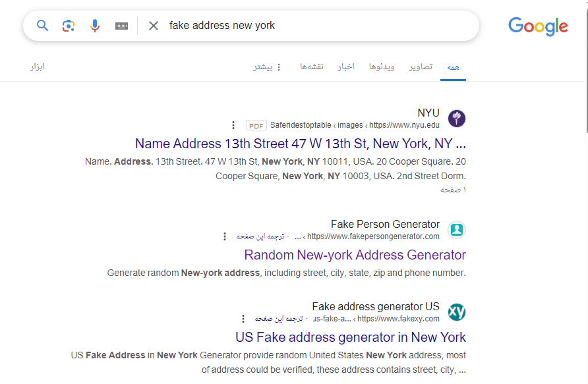This screenshot has height=384, width=588.
Task: Switch to the تصاویر images tab
Action: click(421, 67)
